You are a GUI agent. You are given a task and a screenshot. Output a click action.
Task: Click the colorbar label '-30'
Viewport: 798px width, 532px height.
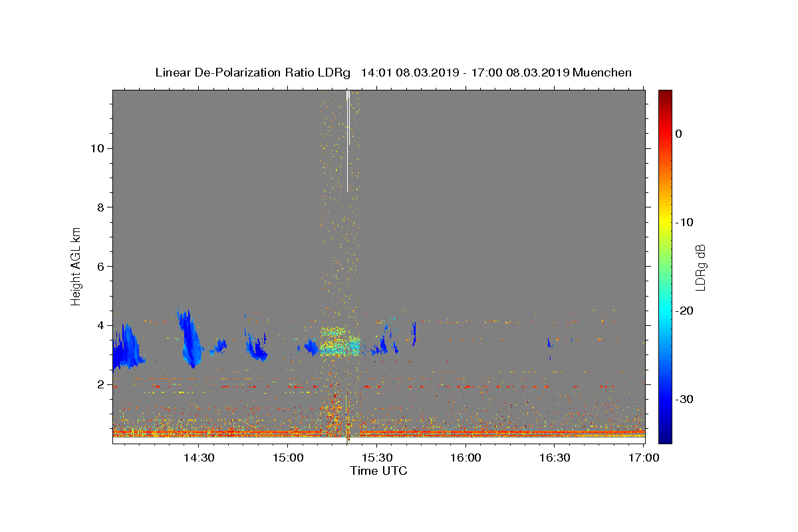coord(684,399)
